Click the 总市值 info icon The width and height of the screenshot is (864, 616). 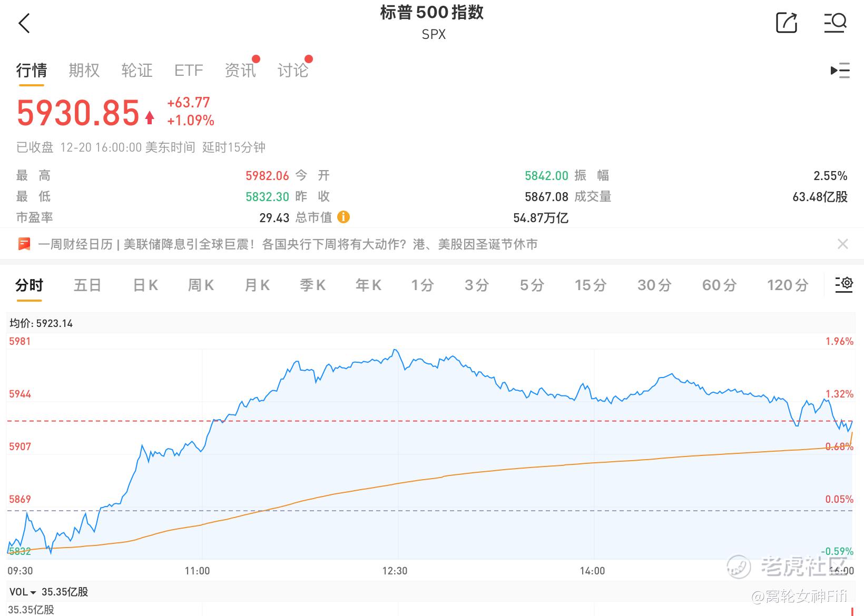click(x=343, y=217)
